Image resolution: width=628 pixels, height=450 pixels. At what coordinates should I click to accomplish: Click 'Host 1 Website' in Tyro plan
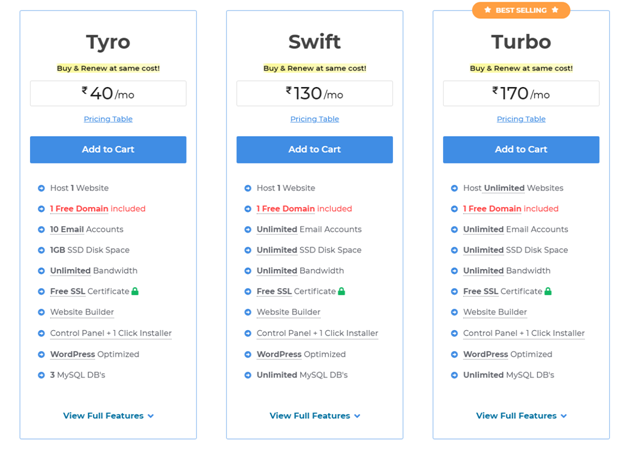tap(79, 188)
